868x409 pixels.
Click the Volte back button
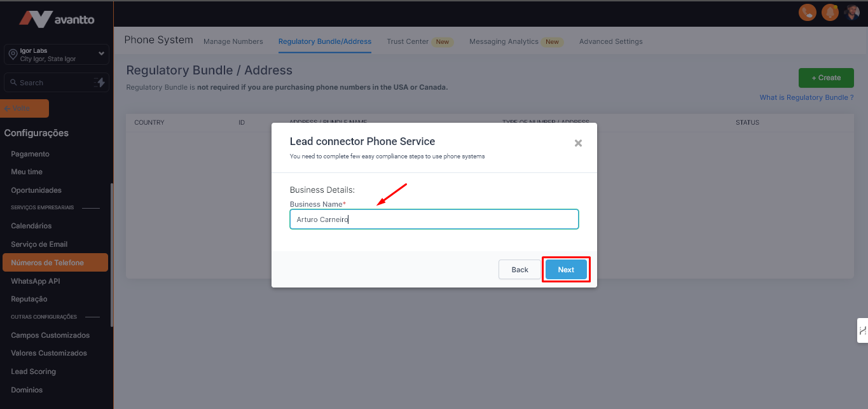[x=24, y=108]
